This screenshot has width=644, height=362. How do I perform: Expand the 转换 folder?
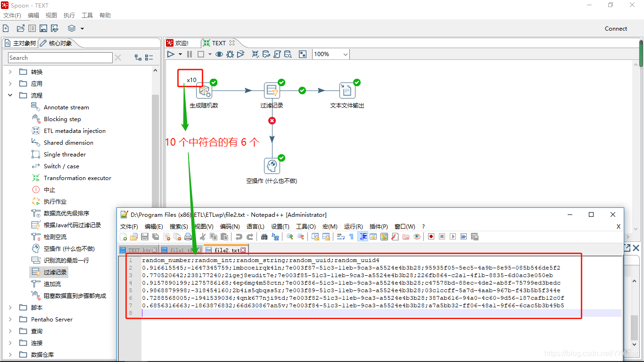(10, 72)
